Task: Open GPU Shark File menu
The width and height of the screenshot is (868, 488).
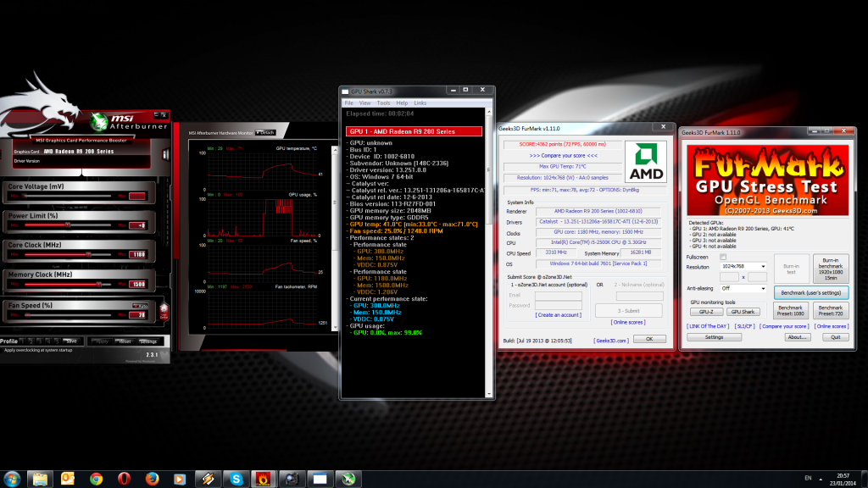Action: click(x=348, y=103)
